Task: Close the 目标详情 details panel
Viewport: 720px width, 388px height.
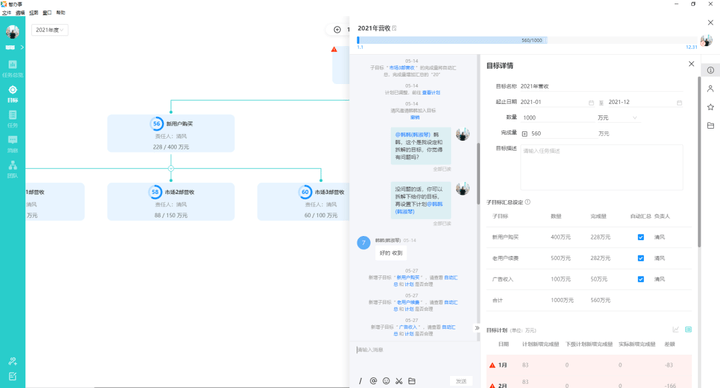Action: tap(691, 64)
